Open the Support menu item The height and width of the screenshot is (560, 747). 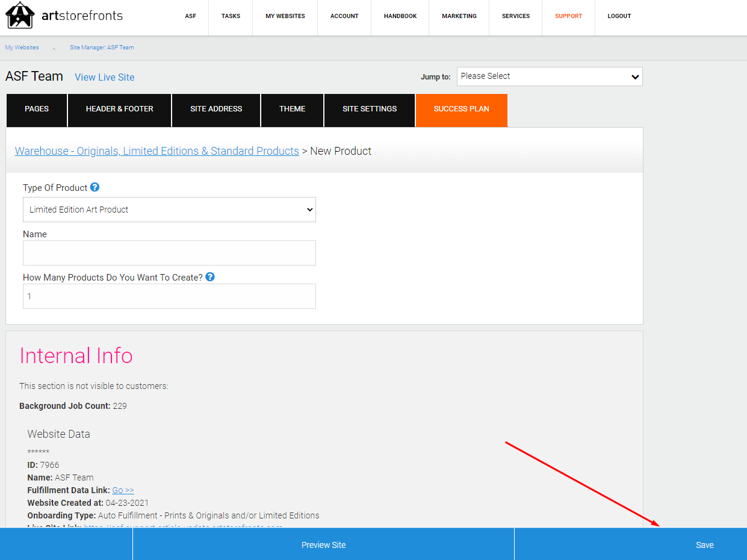click(x=568, y=16)
